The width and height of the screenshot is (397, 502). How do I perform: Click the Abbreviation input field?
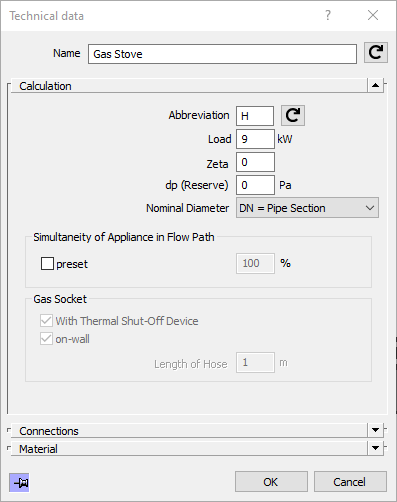point(255,116)
